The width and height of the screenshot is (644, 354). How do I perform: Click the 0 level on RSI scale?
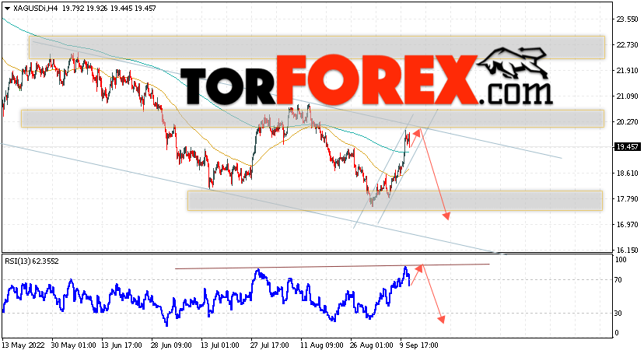tap(617, 333)
